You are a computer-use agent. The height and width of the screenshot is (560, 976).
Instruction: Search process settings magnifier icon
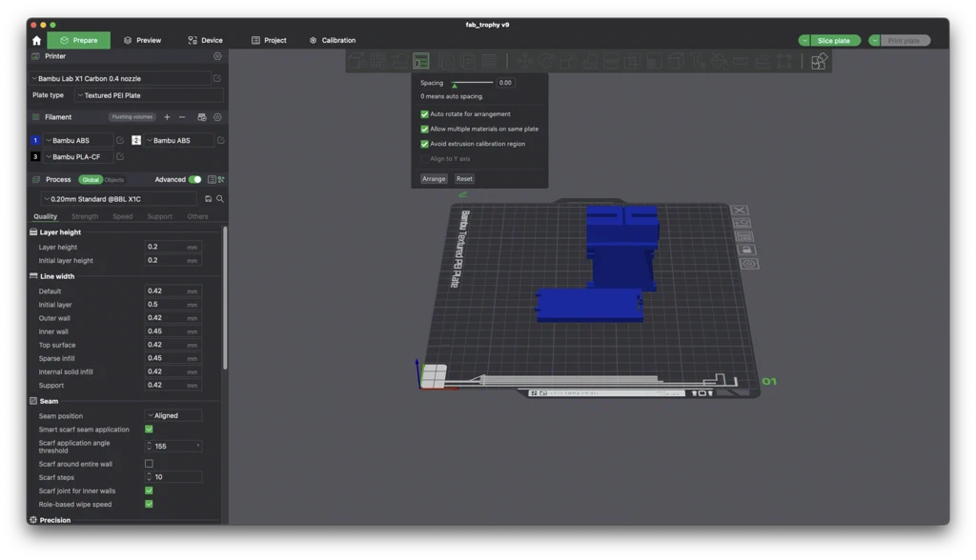tap(220, 199)
